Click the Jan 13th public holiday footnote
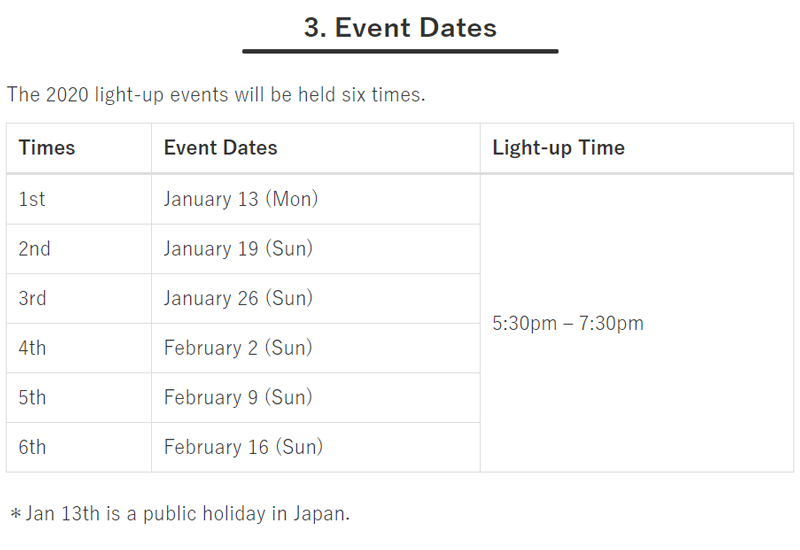Viewport: 800px width, 550px height. pos(180,514)
